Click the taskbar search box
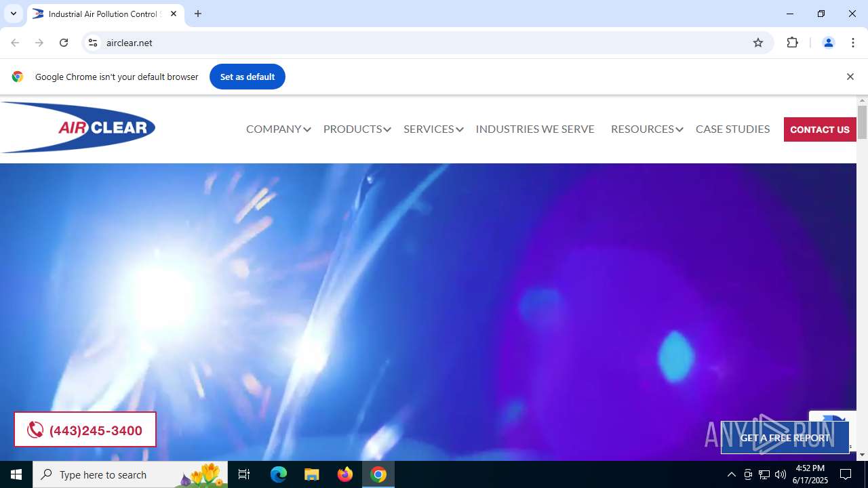This screenshot has height=488, width=868. click(x=130, y=474)
